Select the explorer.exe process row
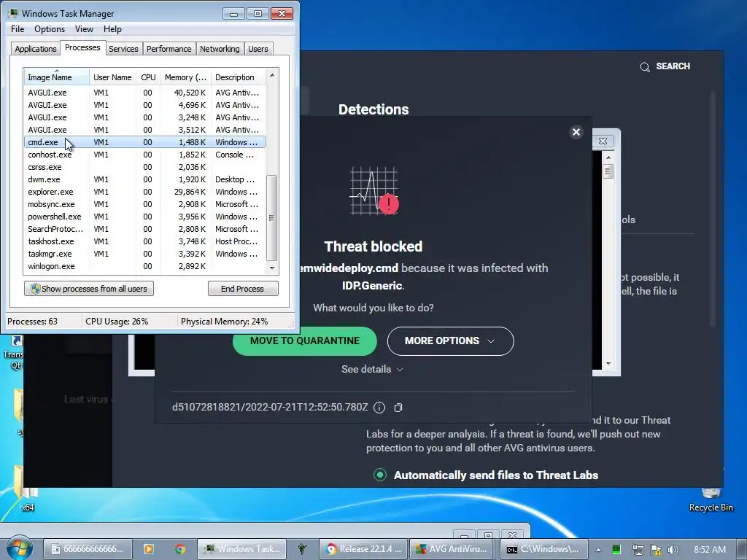Viewport: 747px width, 560px height. point(144,192)
